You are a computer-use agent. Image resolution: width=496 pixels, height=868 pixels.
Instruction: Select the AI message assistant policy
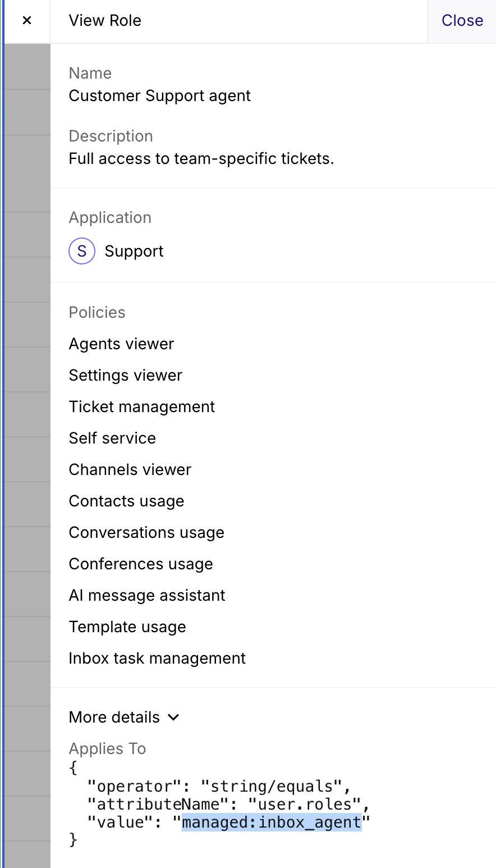tap(147, 595)
